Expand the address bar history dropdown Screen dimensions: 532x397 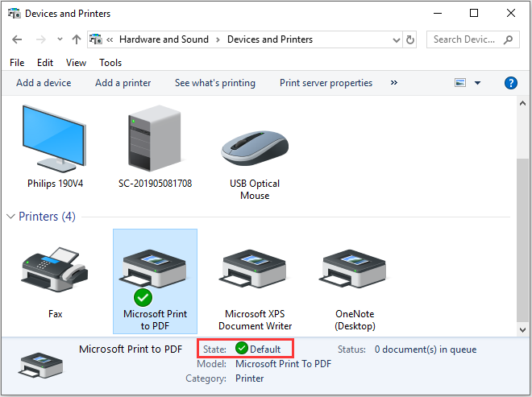(396, 40)
